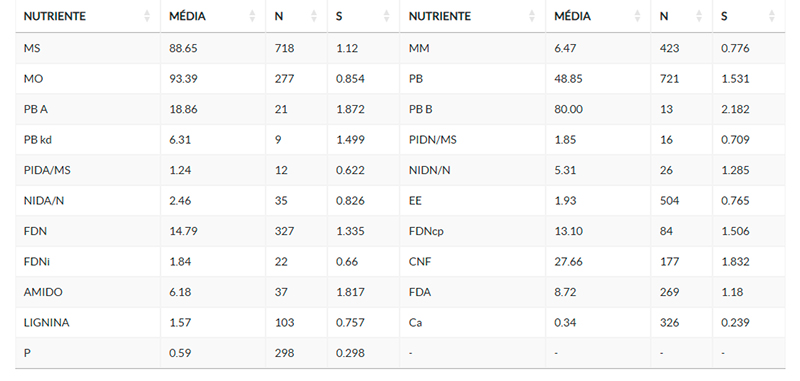This screenshot has height=381, width=800.
Task: Click the MO mean value 93.39
Action: pyautogui.click(x=183, y=79)
